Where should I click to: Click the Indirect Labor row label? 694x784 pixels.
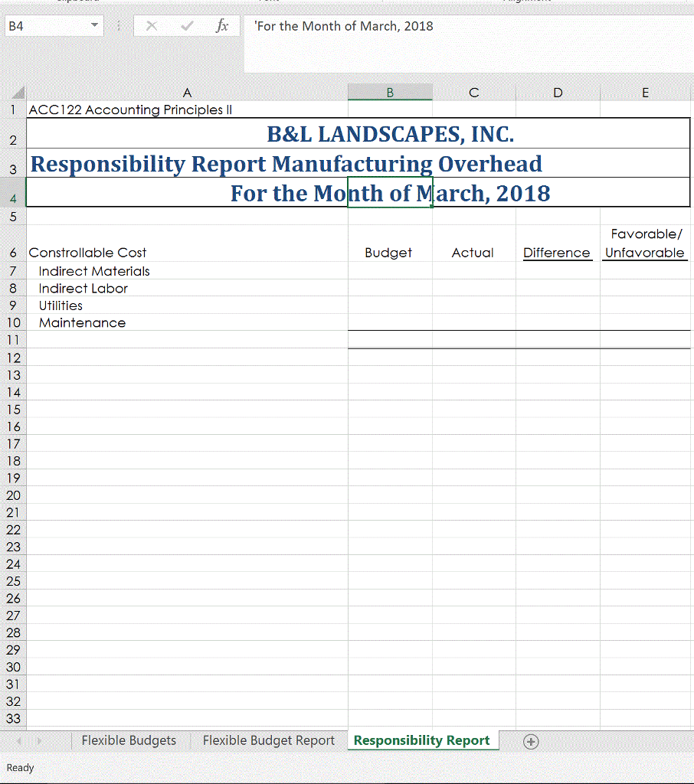click(x=83, y=289)
